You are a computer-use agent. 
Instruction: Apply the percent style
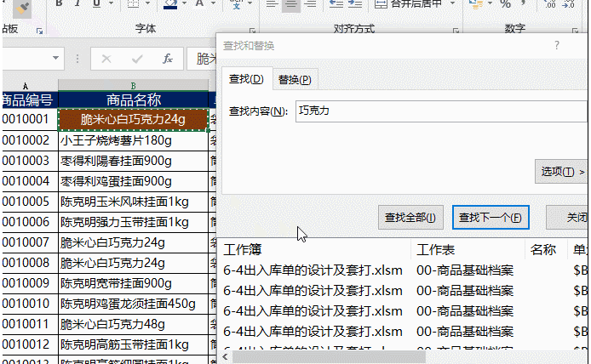[506, 4]
